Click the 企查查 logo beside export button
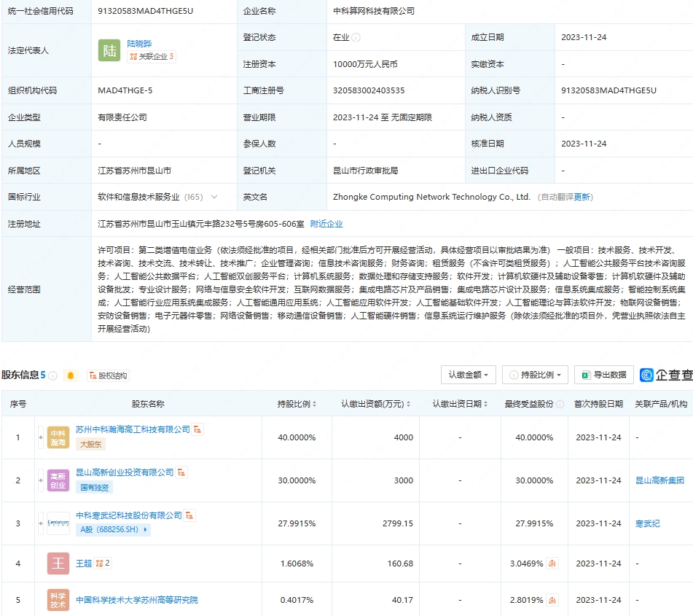This screenshot has width=693, height=616. point(667,375)
